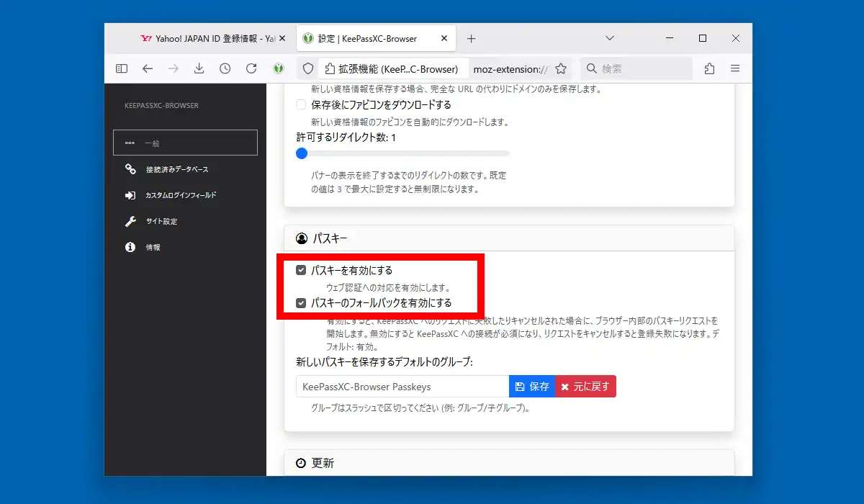Screen dimensions: 864x504
Task: Open history with the clock icon
Action: tap(225, 68)
